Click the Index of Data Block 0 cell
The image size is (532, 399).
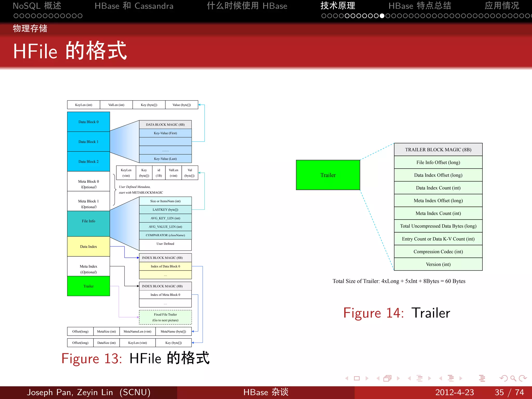165,266
